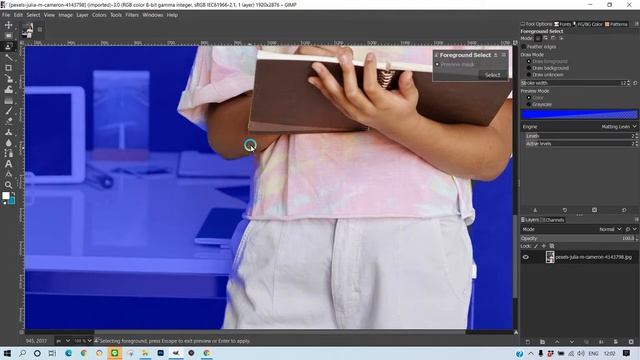The image size is (640, 360).
Task: Adjust the Levels value stepper
Action: pyautogui.click(x=636, y=136)
